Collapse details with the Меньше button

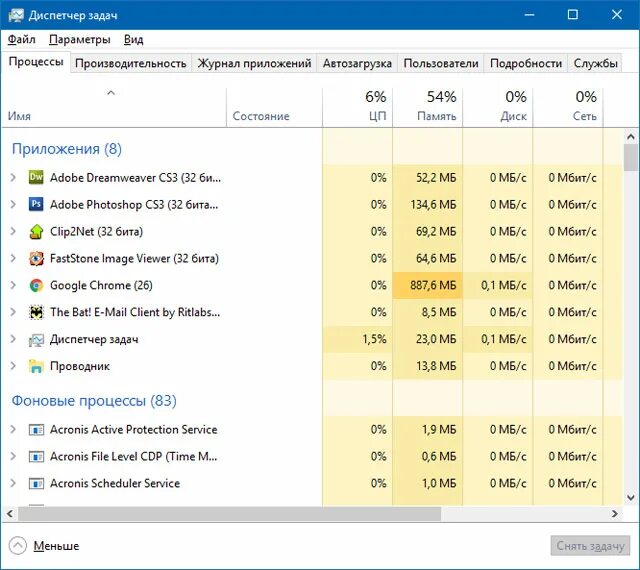point(44,546)
